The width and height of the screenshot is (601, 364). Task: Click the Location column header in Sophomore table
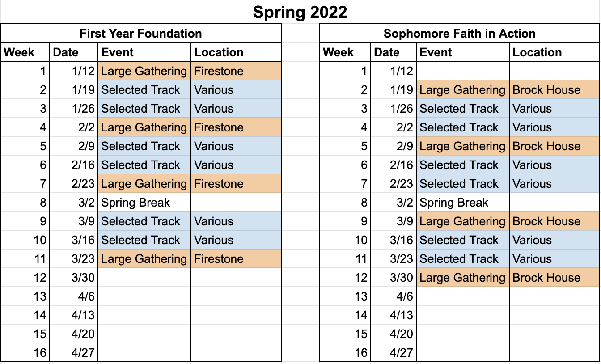coord(554,52)
